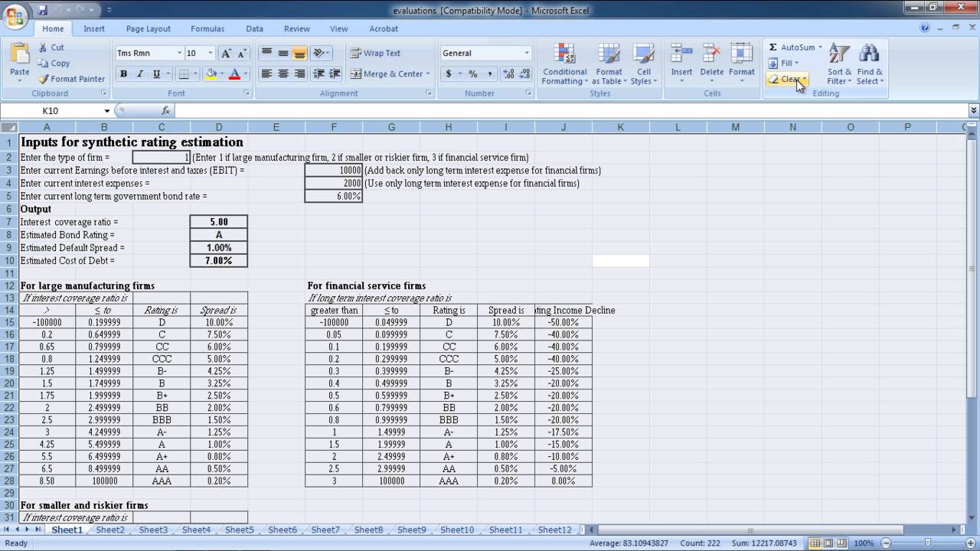This screenshot has height=551, width=980.
Task: Toggle Italic formatting
Action: pyautogui.click(x=140, y=74)
